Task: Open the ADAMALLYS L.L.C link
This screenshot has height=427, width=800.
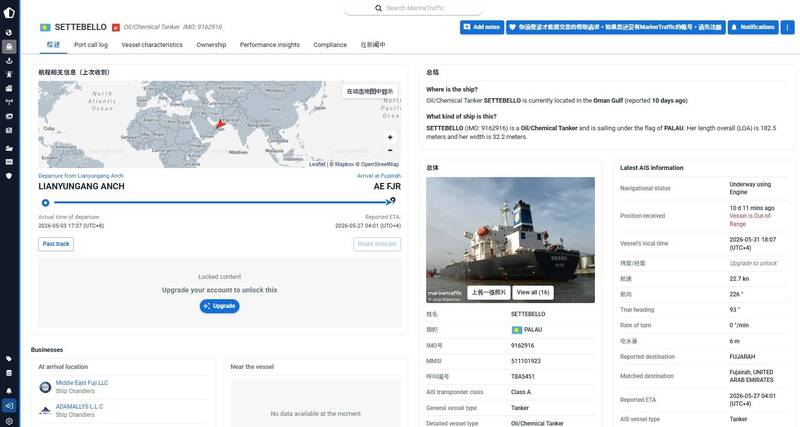Action: tap(79, 407)
